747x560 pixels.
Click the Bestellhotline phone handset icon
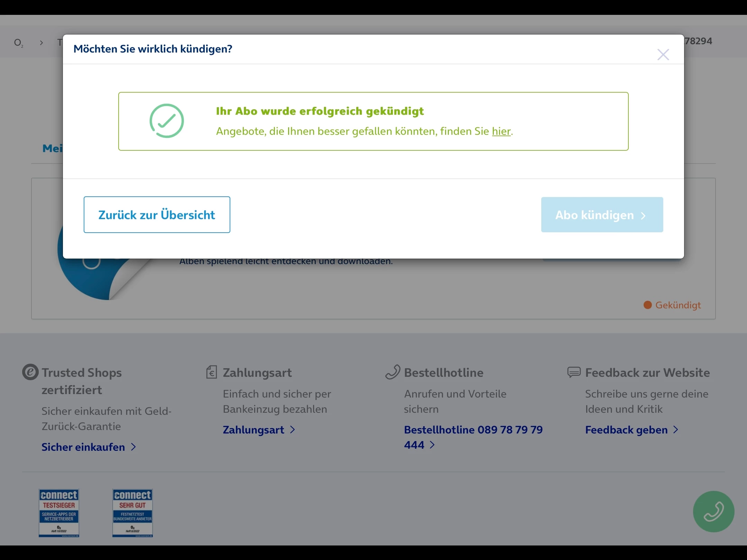393,372
